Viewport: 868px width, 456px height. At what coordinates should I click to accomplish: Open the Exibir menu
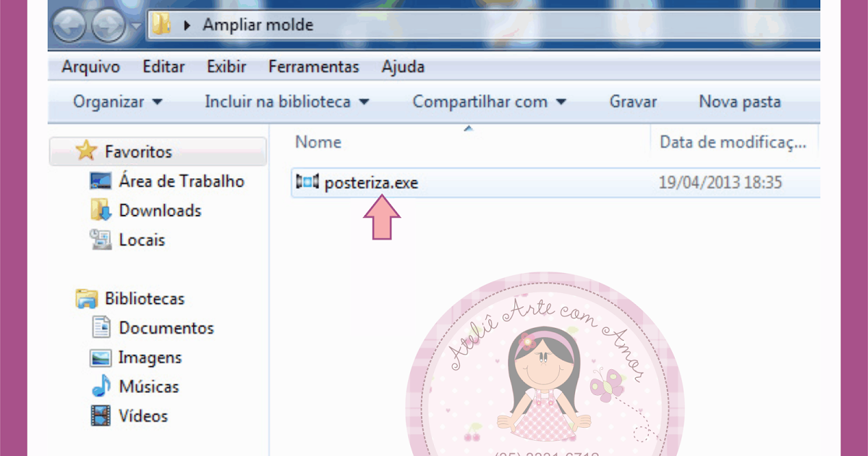pos(226,67)
